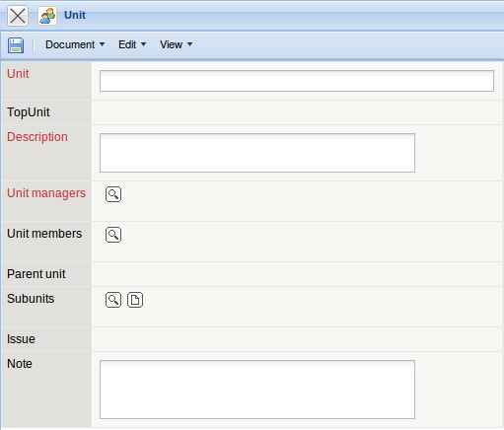This screenshot has width=504, height=430.
Task: Click the Subunits search magnifier icon
Action: point(113,300)
